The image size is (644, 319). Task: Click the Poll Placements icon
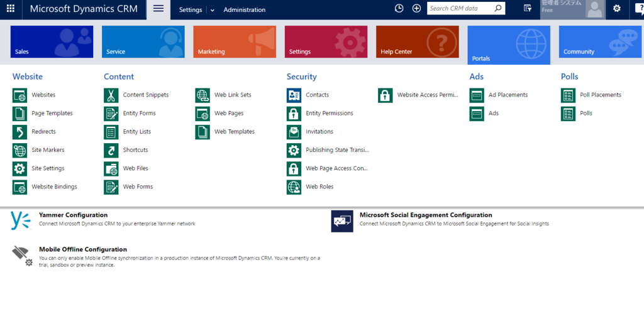point(568,95)
